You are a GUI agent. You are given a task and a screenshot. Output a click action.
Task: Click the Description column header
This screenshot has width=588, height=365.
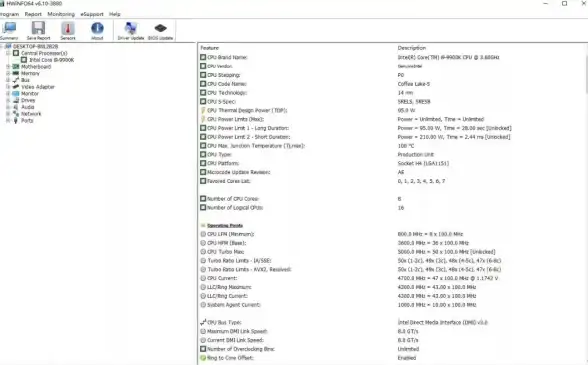point(412,48)
